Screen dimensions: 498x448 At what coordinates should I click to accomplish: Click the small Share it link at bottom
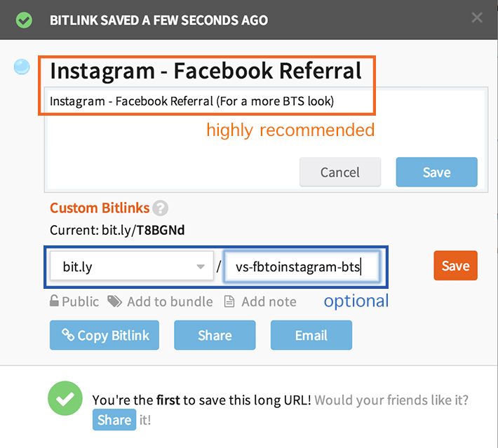tap(114, 420)
